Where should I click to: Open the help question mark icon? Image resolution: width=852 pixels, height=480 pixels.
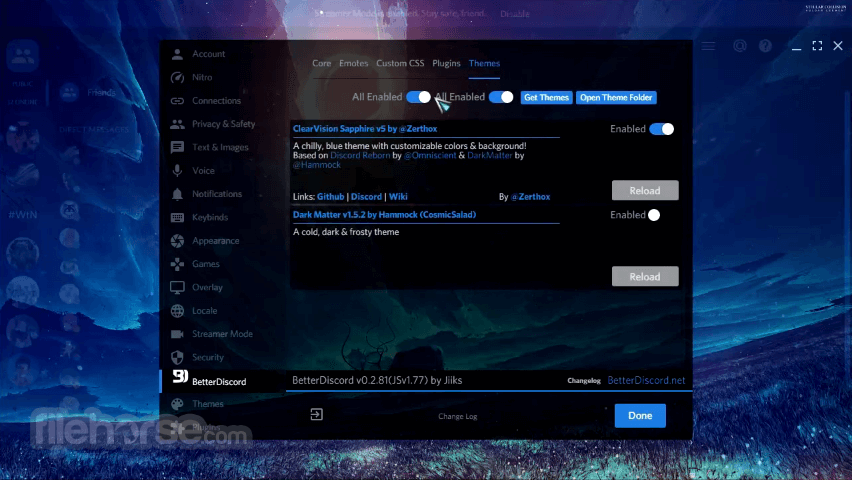pos(765,46)
